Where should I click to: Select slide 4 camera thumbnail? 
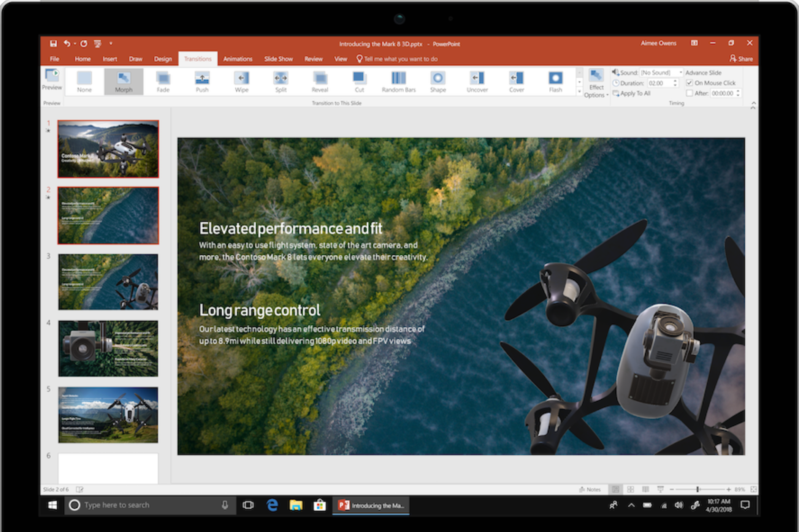coord(108,348)
